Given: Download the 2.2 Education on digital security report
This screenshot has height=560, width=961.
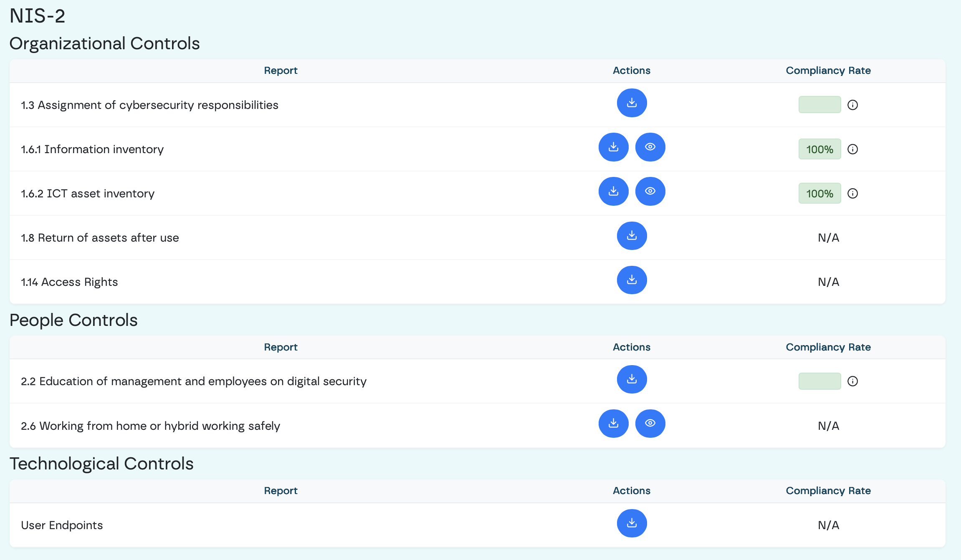Looking at the screenshot, I should pyautogui.click(x=632, y=379).
